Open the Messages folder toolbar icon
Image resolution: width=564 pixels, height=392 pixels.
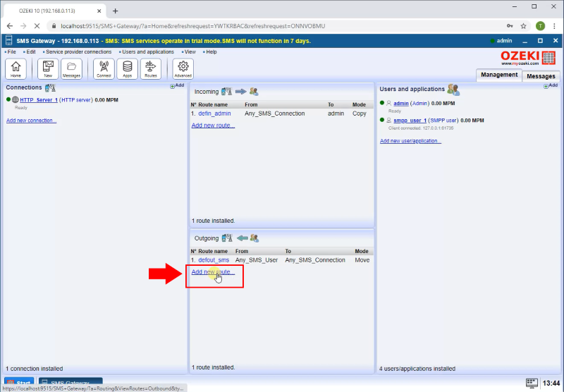(x=71, y=68)
